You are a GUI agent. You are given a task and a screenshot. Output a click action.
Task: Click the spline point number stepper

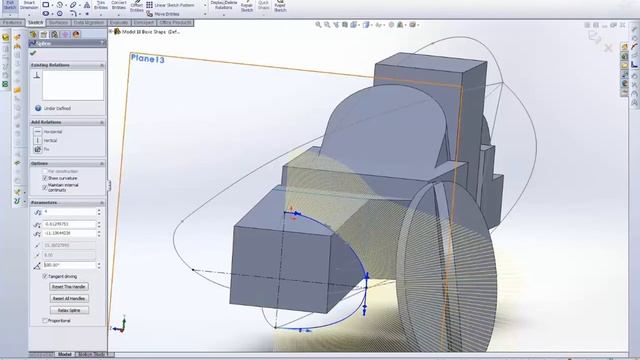pyautogui.click(x=99, y=212)
